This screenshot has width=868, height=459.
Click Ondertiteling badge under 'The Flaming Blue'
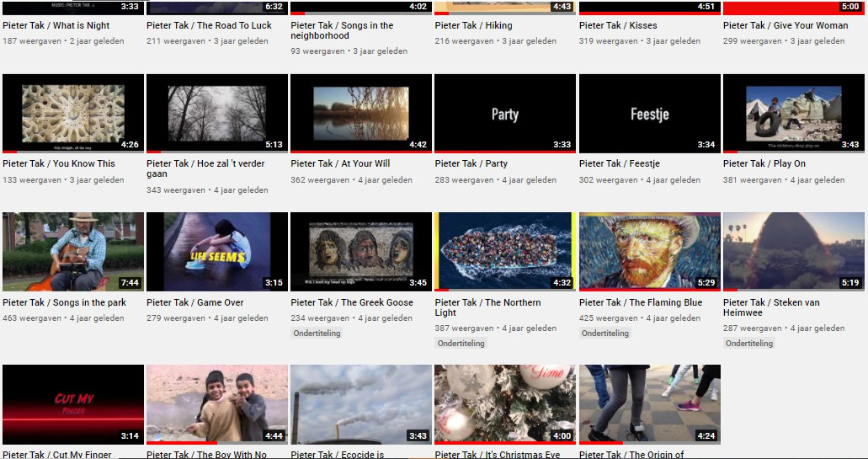pyautogui.click(x=605, y=334)
